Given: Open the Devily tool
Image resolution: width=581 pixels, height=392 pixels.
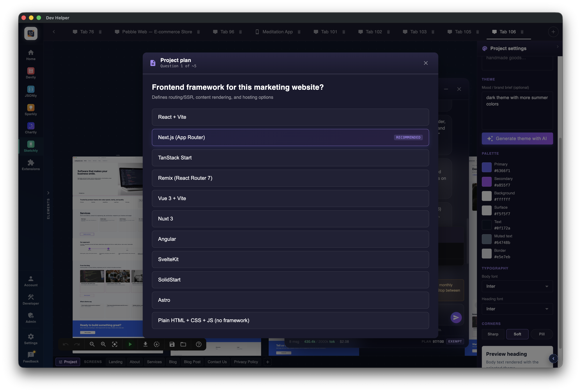Looking at the screenshot, I should point(31,73).
